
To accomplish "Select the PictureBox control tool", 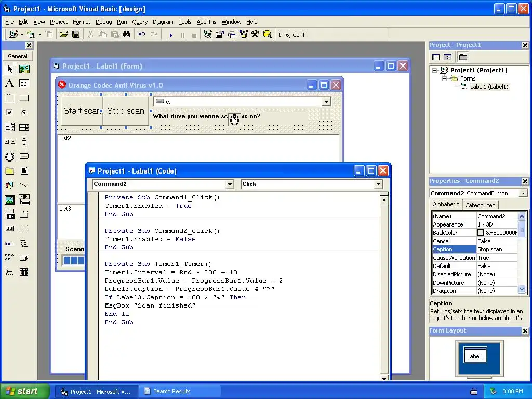I will click(x=24, y=69).
